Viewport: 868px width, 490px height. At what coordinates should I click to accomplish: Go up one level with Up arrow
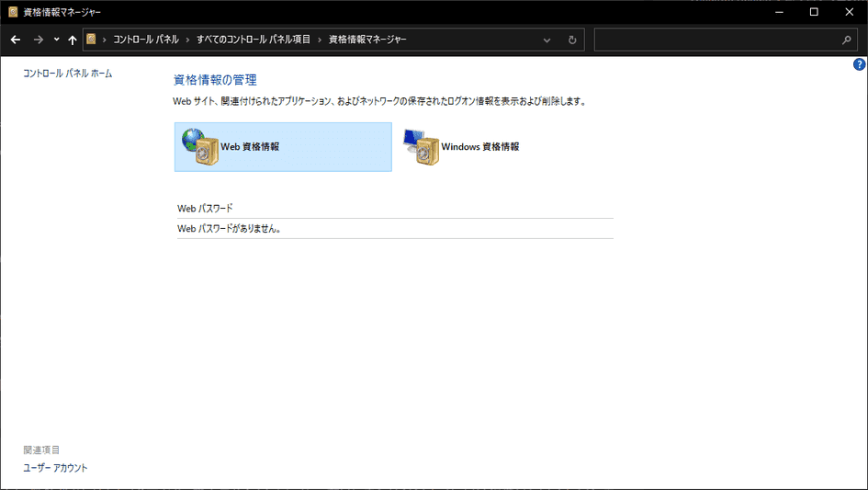point(73,40)
